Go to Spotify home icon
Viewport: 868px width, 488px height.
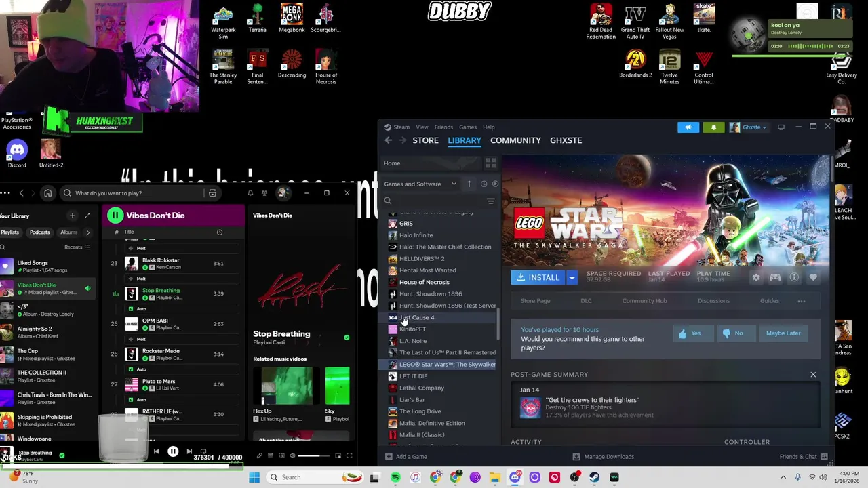47,193
